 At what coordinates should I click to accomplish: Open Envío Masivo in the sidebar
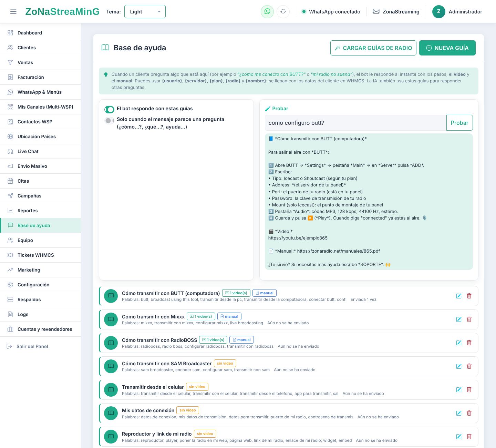tap(41, 166)
